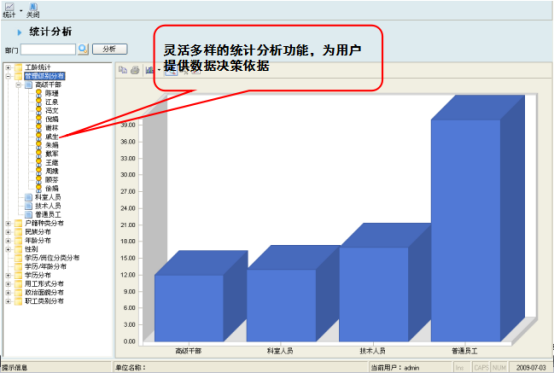Collapse the 高级干部 subnode
Image resolution: width=554 pixels, height=373 pixels.
tap(18, 85)
